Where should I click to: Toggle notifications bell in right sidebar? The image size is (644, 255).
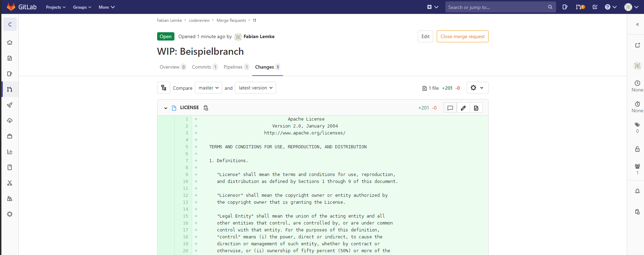coord(637,191)
